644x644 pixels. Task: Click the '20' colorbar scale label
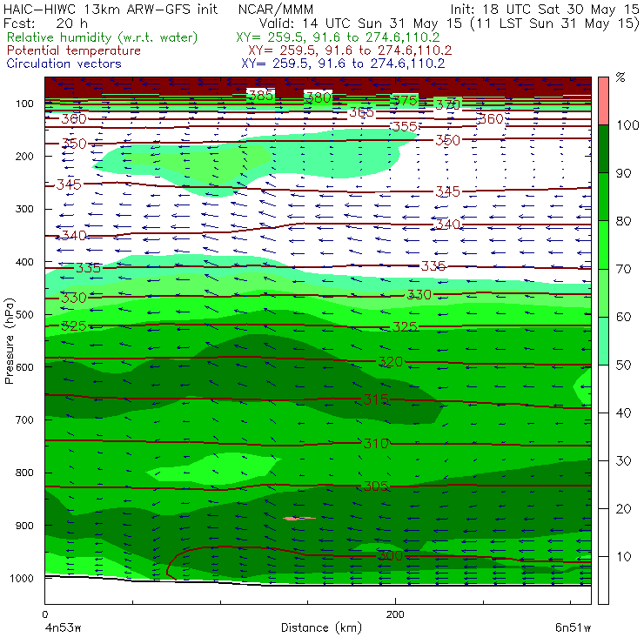pyautogui.click(x=623, y=509)
